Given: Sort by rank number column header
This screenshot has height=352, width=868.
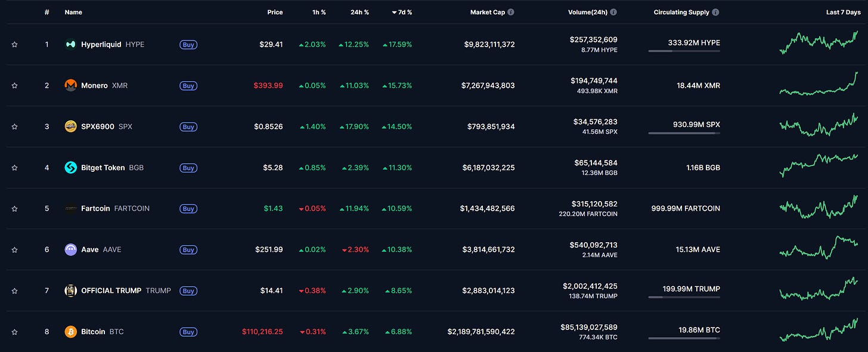Looking at the screenshot, I should pyautogui.click(x=46, y=12).
